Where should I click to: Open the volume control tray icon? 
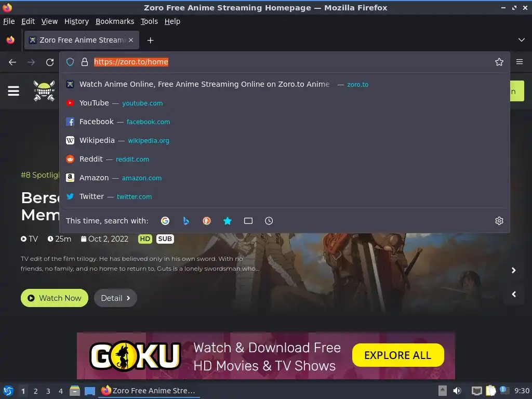pyautogui.click(x=457, y=391)
